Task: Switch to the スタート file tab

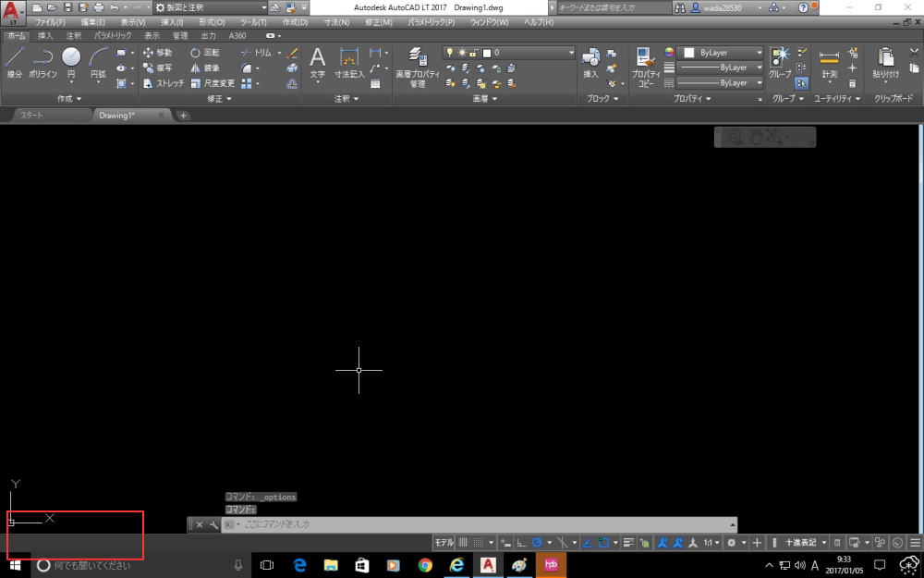Action: point(31,116)
